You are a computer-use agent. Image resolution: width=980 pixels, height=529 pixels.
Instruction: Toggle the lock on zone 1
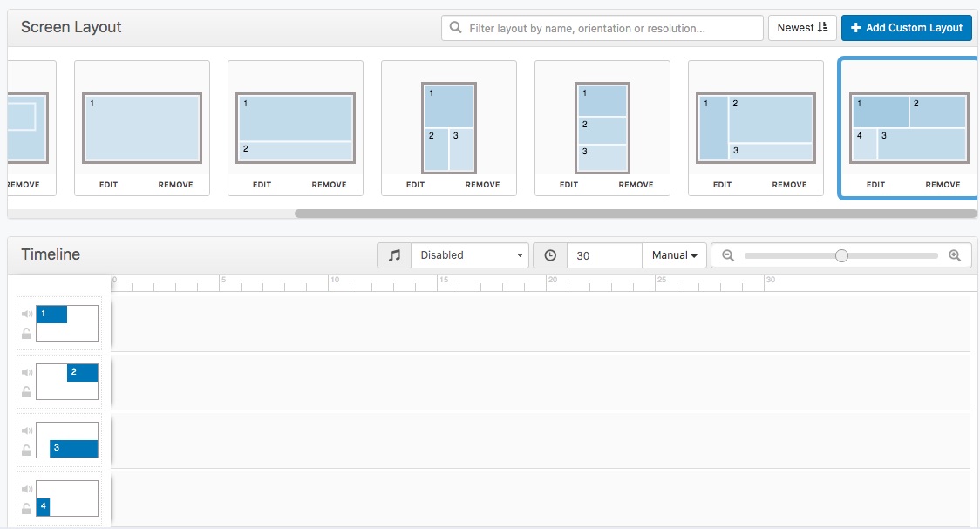pos(26,334)
